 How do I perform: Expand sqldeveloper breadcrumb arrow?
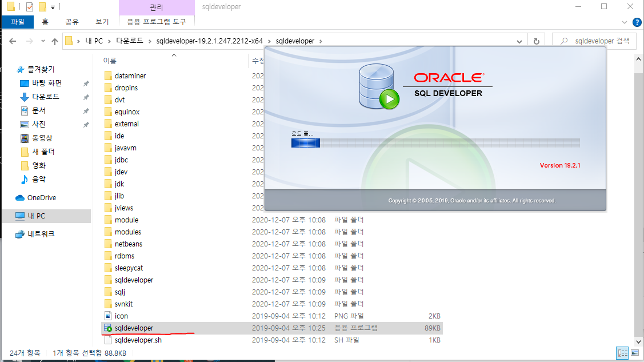coord(321,41)
